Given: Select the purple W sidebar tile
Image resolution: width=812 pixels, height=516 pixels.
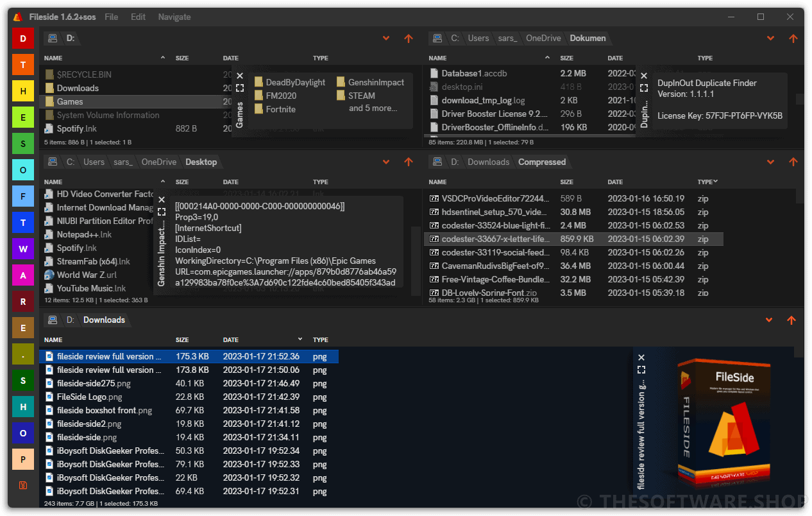Looking at the screenshot, I should 23,249.
